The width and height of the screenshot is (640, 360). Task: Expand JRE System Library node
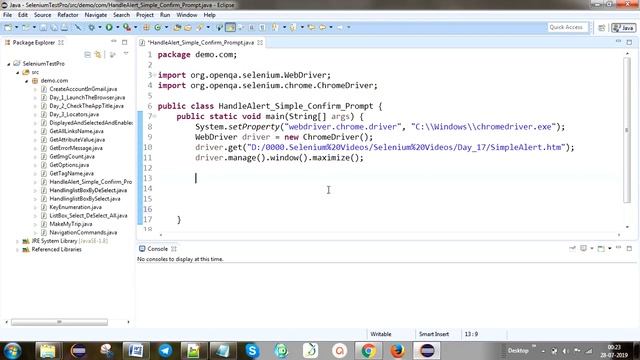(18, 241)
